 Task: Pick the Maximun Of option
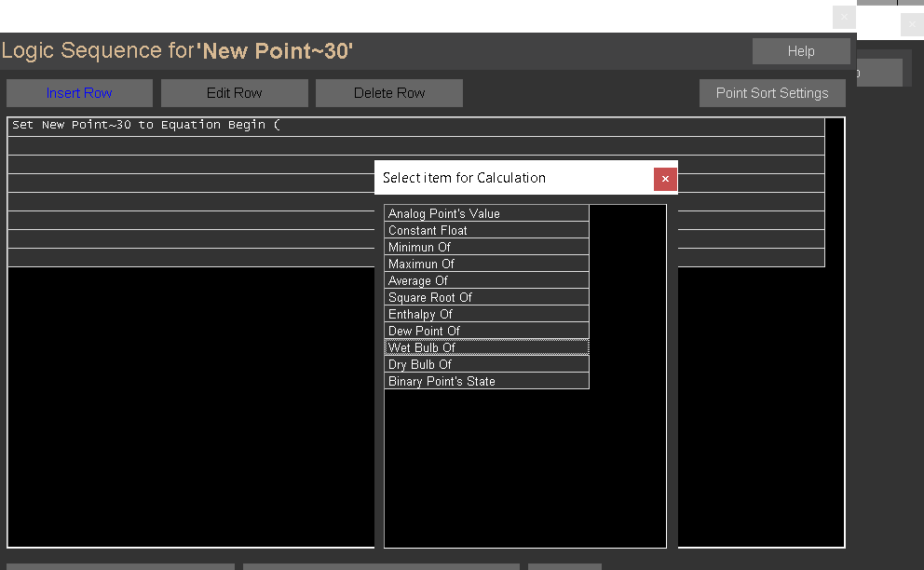[486, 264]
